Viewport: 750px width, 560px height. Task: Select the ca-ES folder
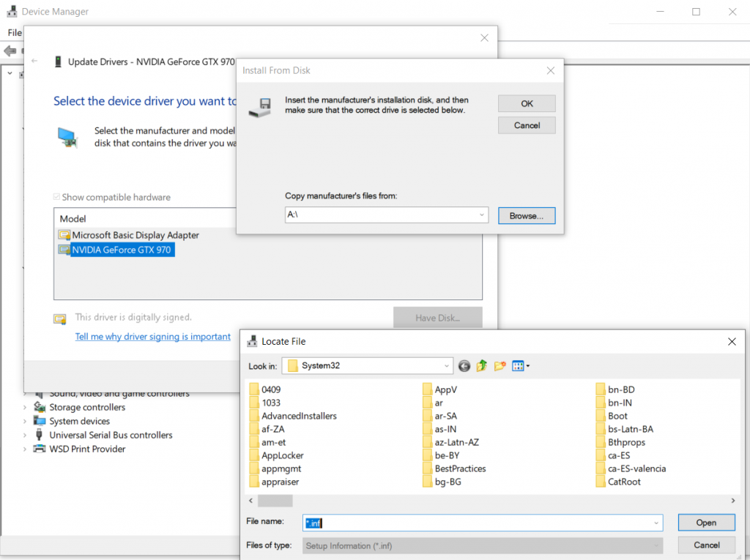point(613,455)
